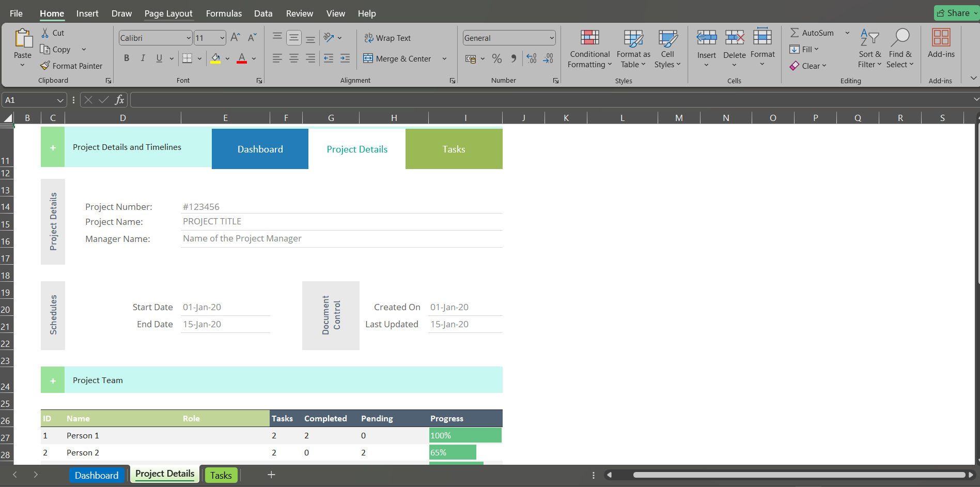The image size is (980, 487).
Task: Open the Number Format dropdown
Action: point(508,37)
